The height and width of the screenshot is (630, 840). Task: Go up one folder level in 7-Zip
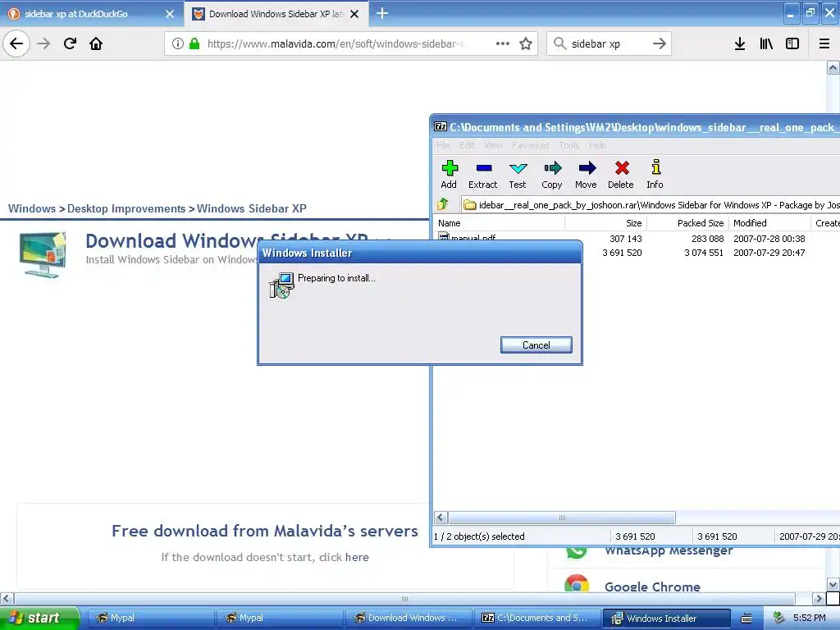pos(443,204)
